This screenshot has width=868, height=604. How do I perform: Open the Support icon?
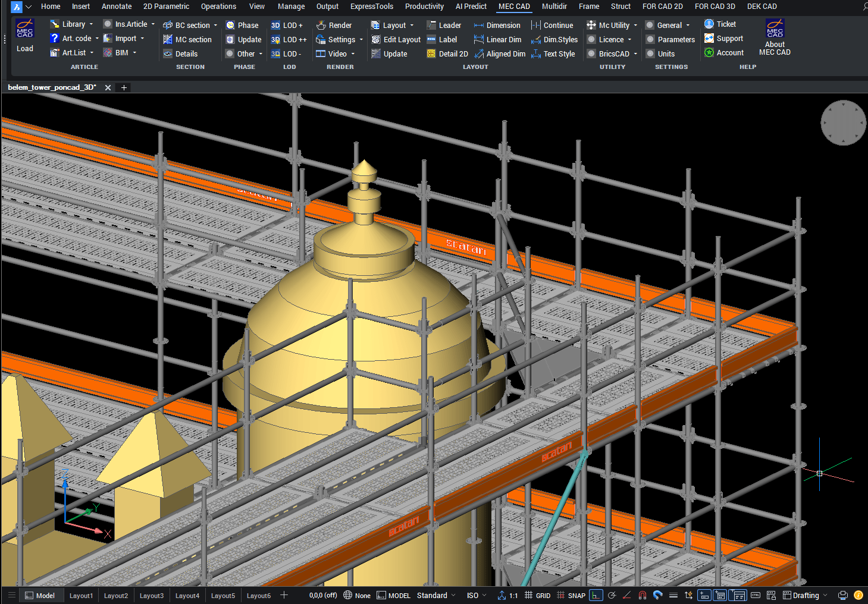(709, 38)
